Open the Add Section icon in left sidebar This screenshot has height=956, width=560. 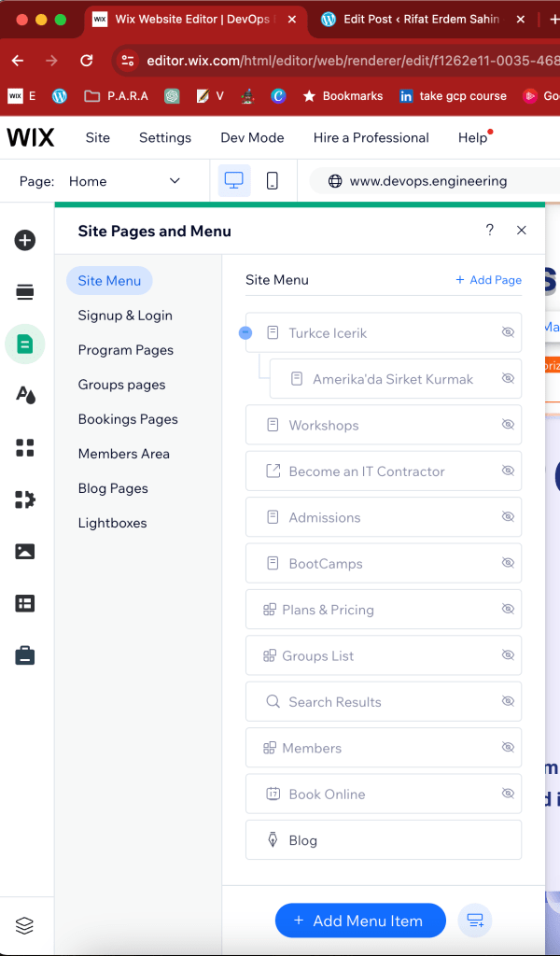[x=25, y=292]
